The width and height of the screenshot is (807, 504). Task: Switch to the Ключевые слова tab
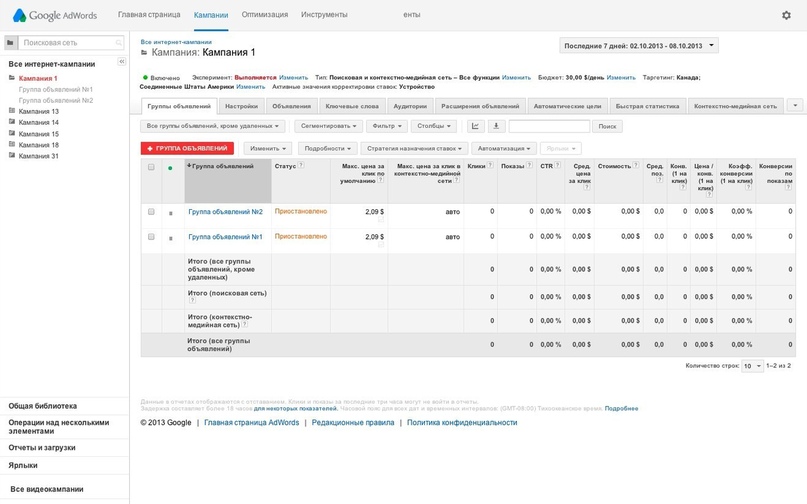click(x=352, y=107)
